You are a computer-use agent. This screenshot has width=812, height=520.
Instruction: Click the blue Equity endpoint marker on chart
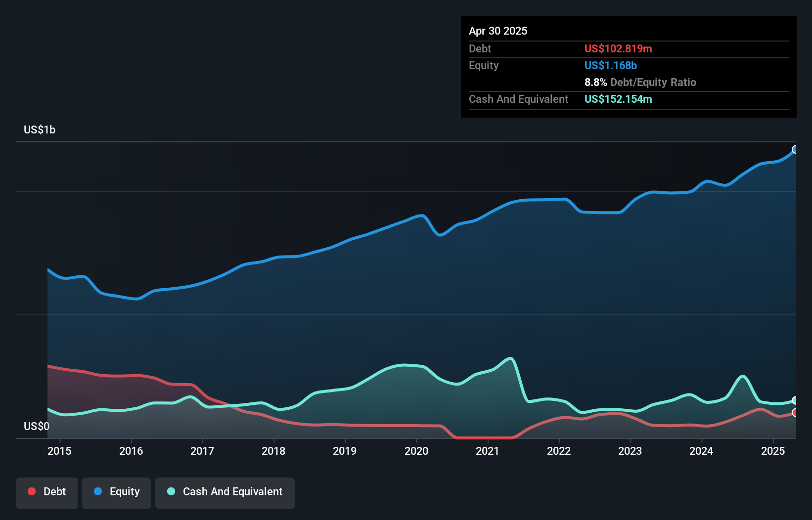click(795, 149)
